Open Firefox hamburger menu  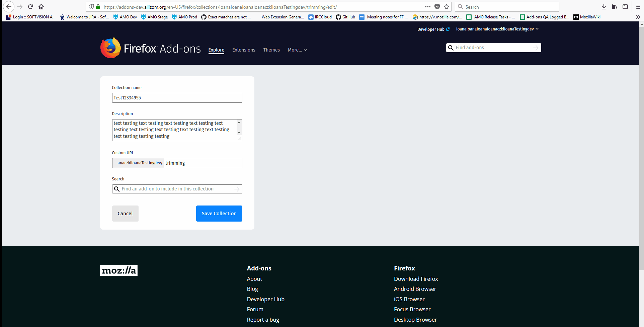coord(638,7)
